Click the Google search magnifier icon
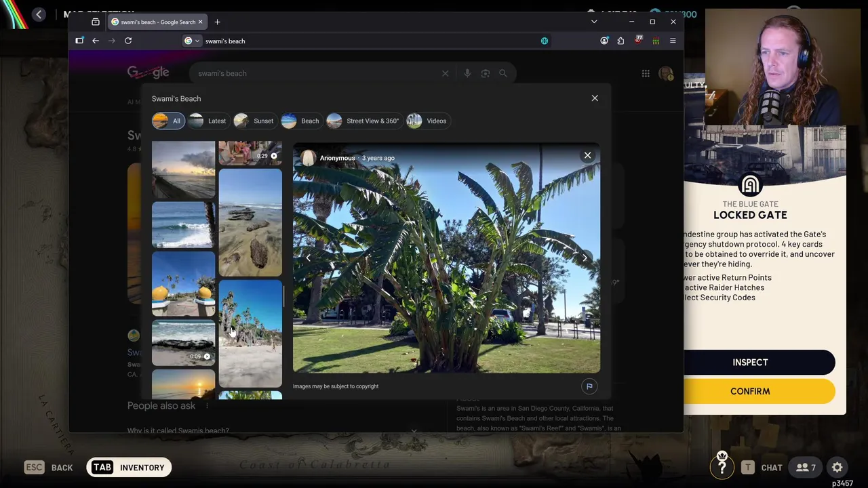Image resolution: width=868 pixels, height=488 pixels. tap(502, 73)
